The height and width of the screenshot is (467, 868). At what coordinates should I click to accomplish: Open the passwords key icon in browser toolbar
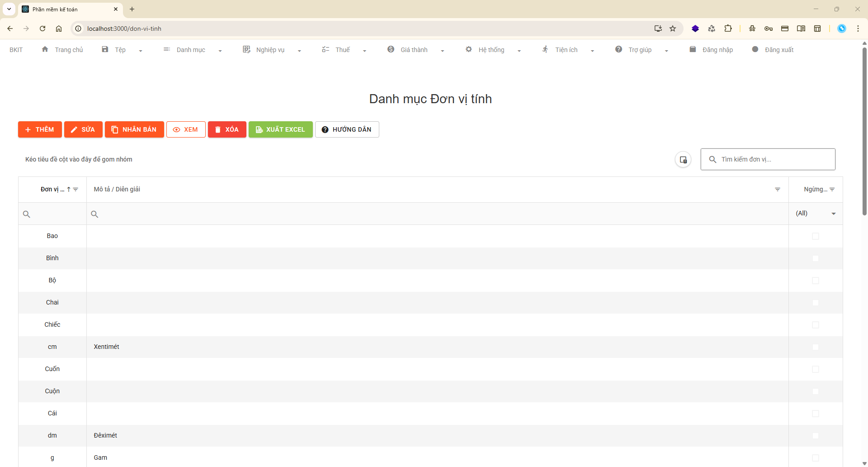(769, 29)
